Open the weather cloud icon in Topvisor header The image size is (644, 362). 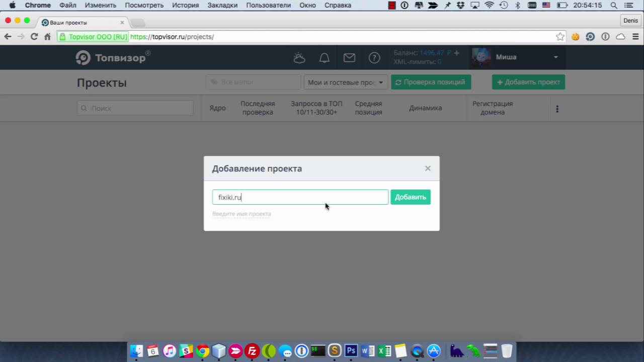tap(299, 58)
